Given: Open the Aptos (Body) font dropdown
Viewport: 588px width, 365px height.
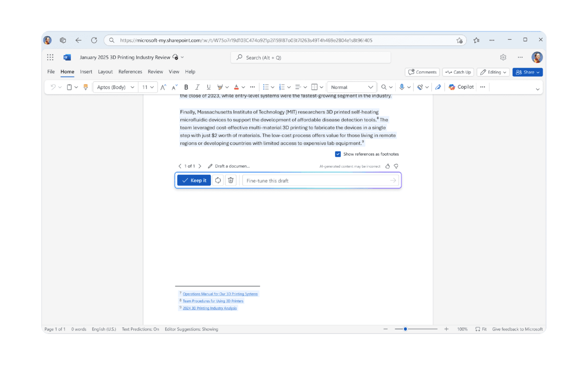Looking at the screenshot, I should [115, 87].
